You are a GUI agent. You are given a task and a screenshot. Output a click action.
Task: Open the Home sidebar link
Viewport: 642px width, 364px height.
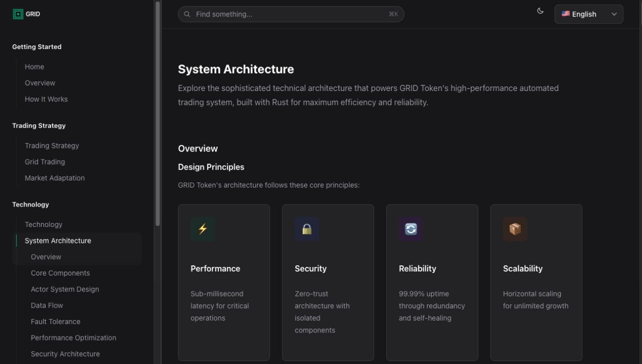coord(34,67)
